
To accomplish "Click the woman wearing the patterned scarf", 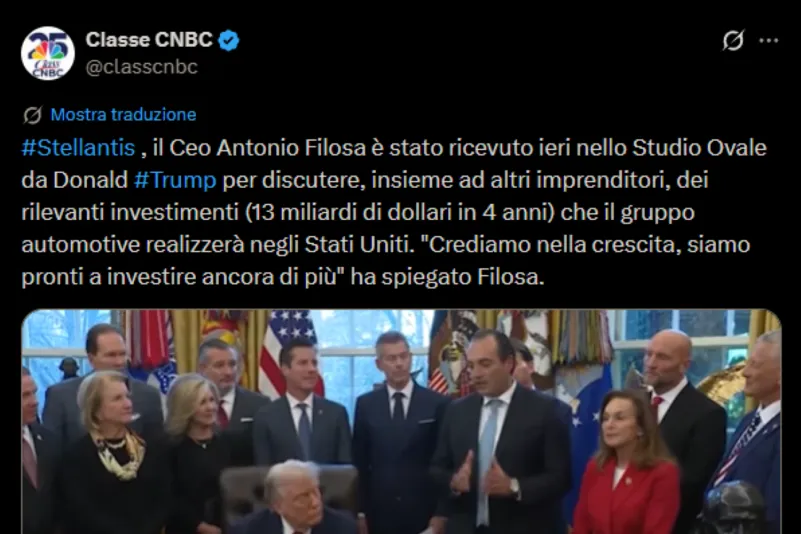I will pos(113,450).
